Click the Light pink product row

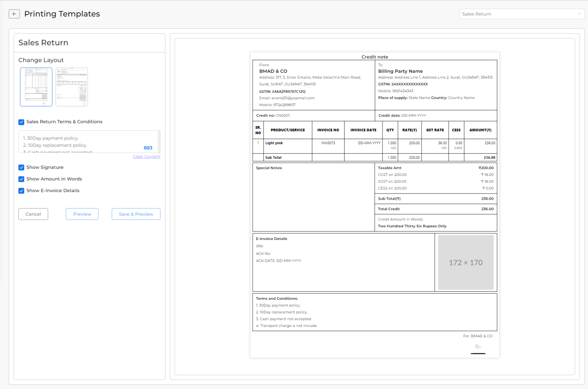tap(274, 143)
